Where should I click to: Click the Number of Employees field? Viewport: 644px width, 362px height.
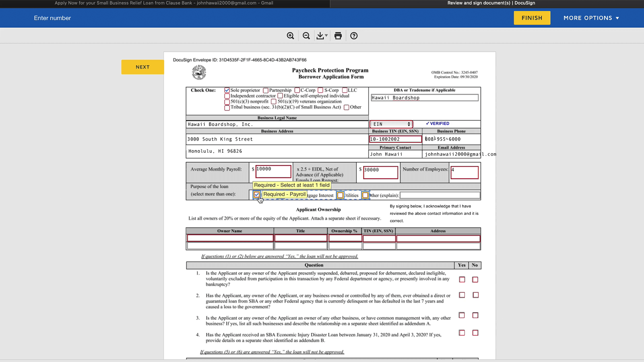(464, 172)
